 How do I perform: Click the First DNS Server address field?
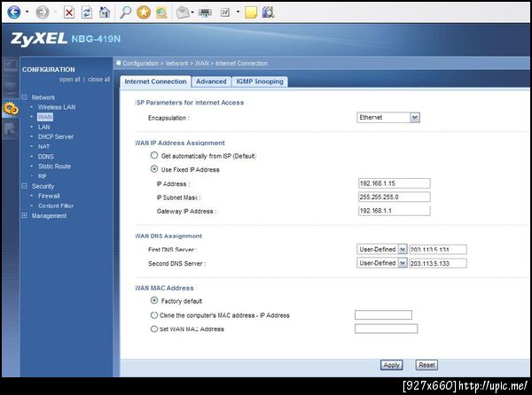[438, 250]
